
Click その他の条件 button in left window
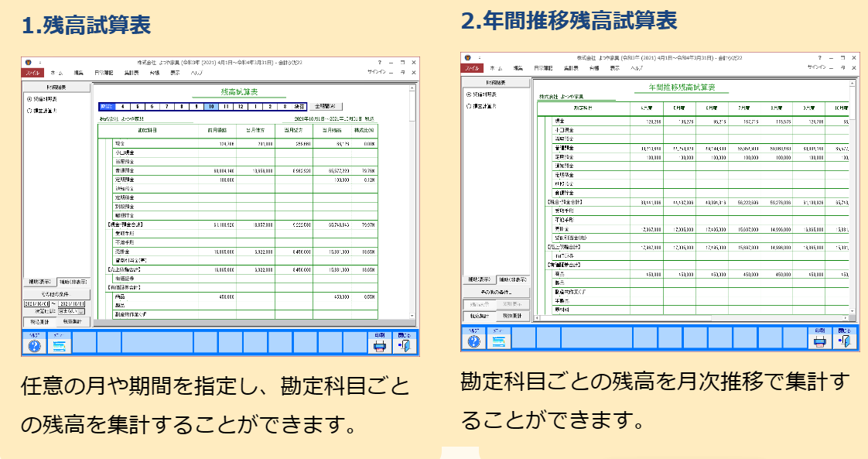[x=56, y=295]
